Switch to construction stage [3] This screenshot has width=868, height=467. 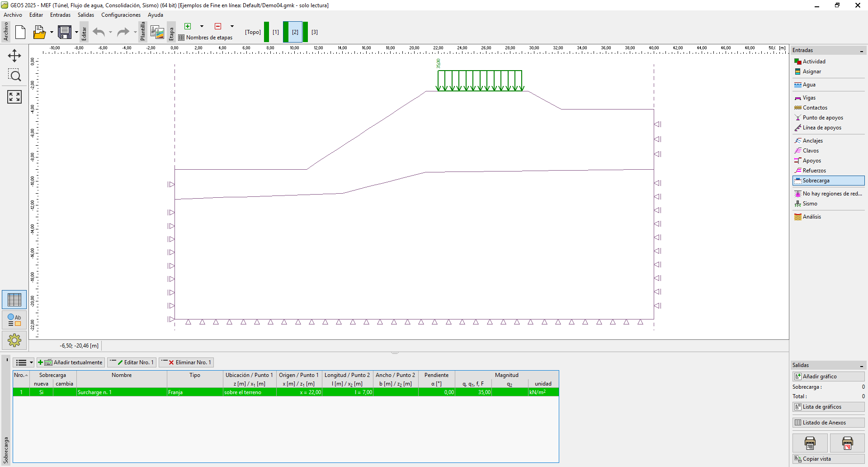[314, 32]
